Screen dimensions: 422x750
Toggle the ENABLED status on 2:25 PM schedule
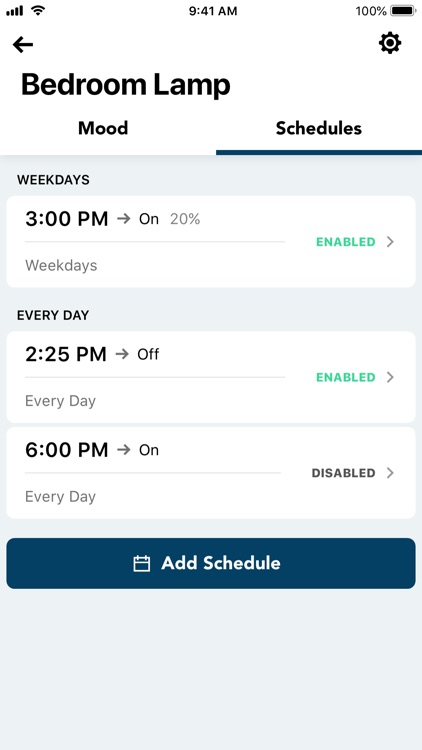(x=345, y=377)
